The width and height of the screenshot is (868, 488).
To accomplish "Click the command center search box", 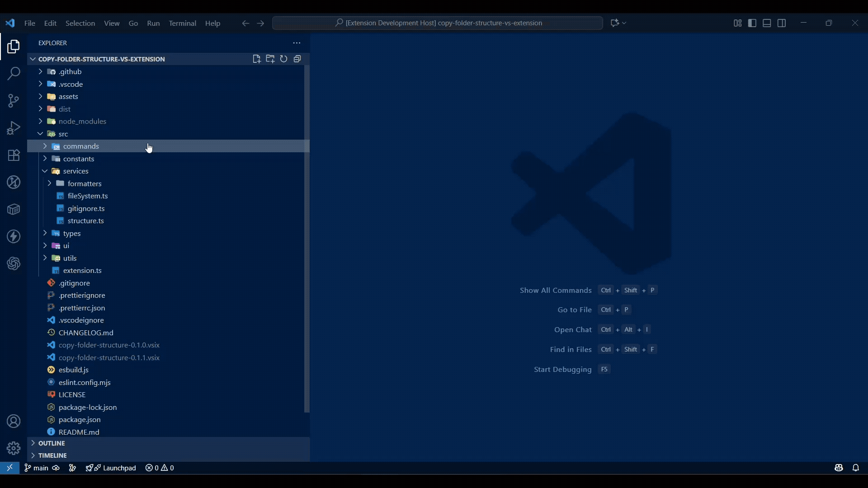I will [438, 23].
